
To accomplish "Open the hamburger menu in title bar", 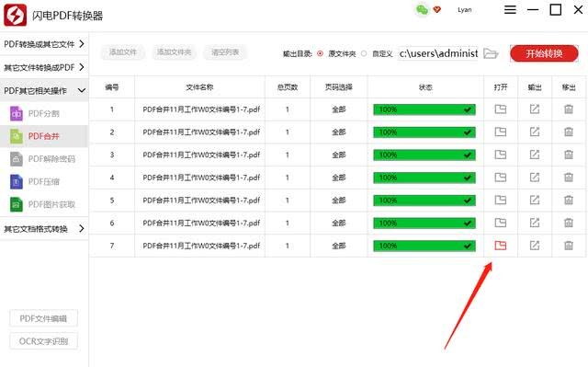I will (510, 10).
